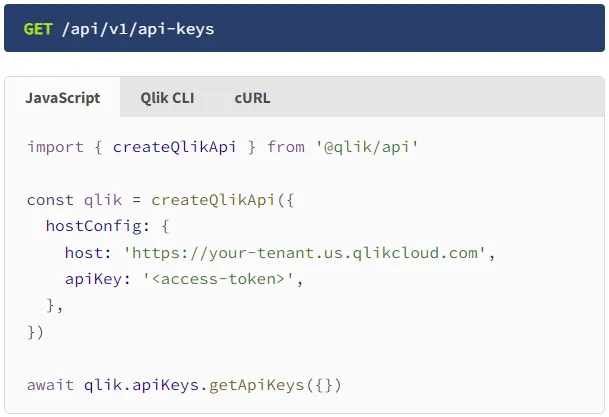Click the 'from' keyword in import line

point(286,147)
